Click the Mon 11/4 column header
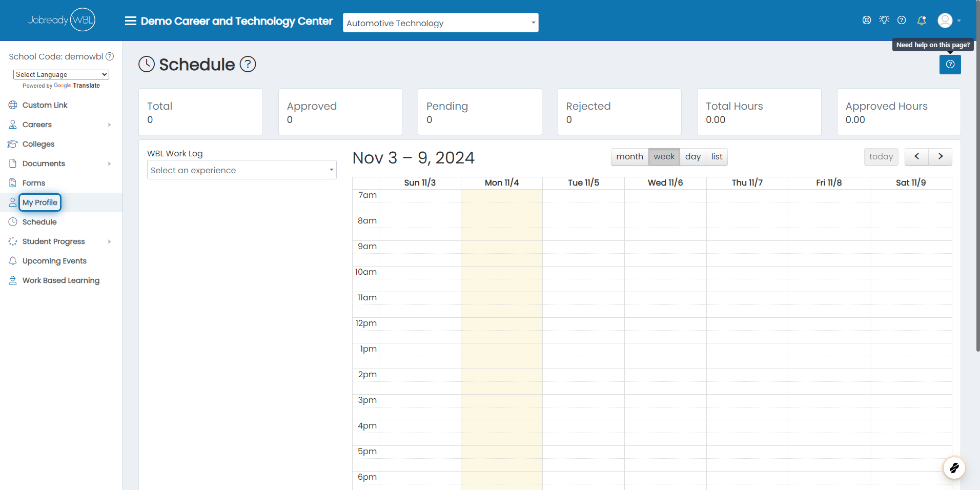Image resolution: width=980 pixels, height=490 pixels. (502, 183)
